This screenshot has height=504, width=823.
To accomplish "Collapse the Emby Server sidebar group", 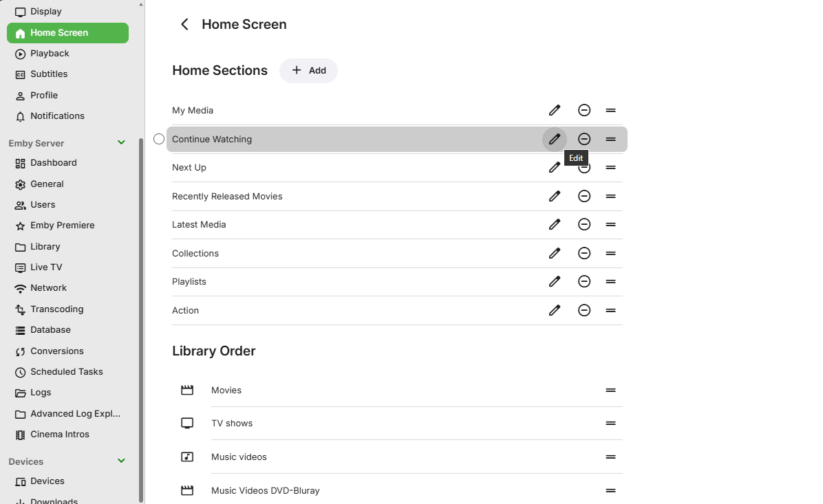I will [121, 143].
